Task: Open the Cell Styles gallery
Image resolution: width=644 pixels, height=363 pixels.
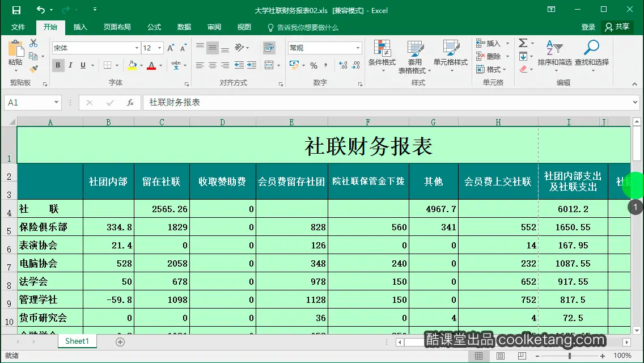Action: tap(451, 56)
